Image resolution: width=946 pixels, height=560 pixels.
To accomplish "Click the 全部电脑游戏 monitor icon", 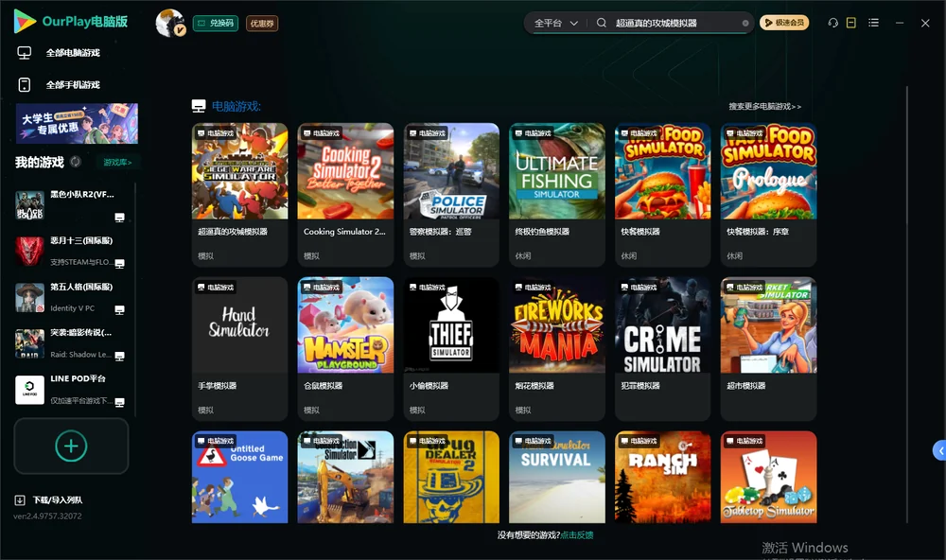I will coord(25,53).
